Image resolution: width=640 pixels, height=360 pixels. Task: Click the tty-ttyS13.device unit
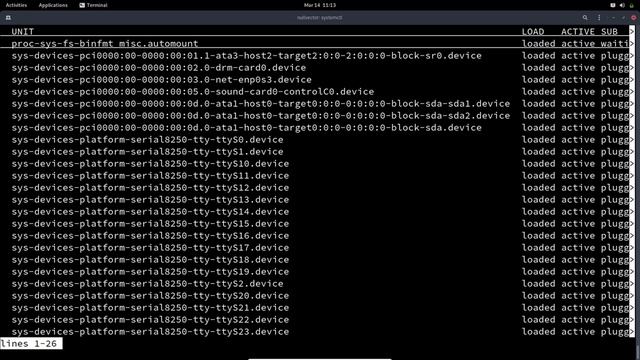point(150,200)
